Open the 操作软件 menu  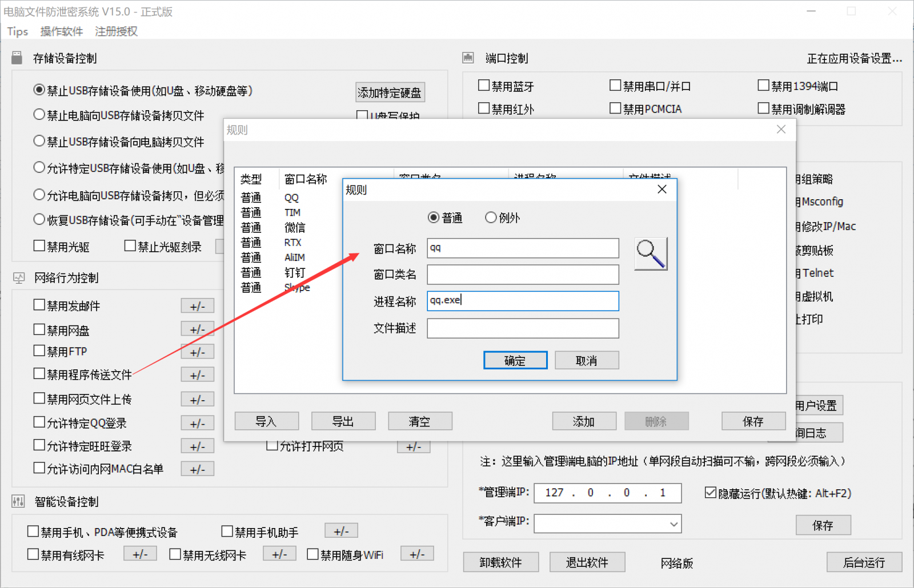(61, 31)
